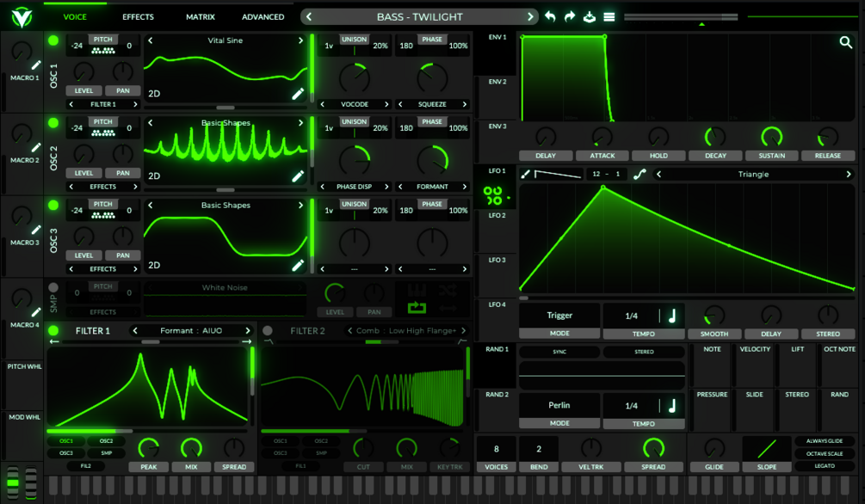Next LFO shape after Triangle
Screen dimensions: 865x504
point(849,175)
